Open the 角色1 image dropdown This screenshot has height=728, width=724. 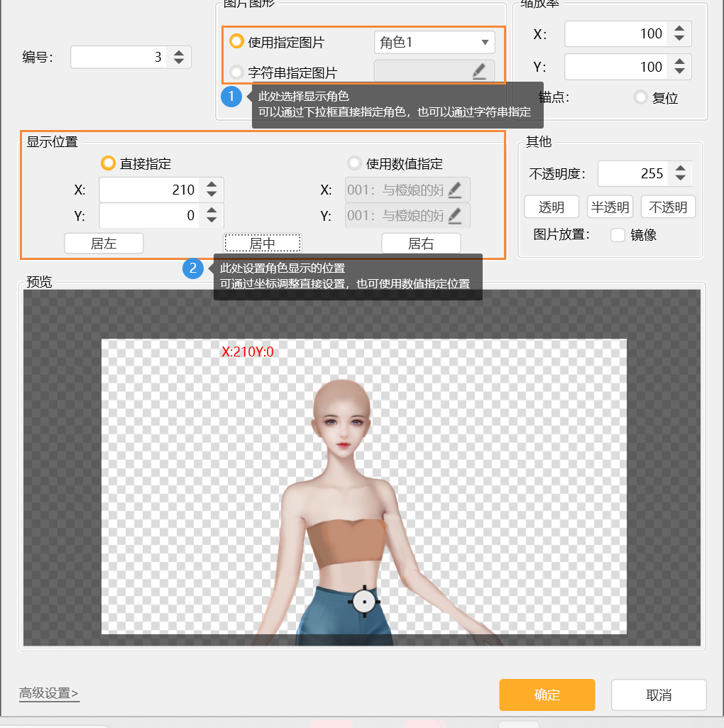[434, 43]
